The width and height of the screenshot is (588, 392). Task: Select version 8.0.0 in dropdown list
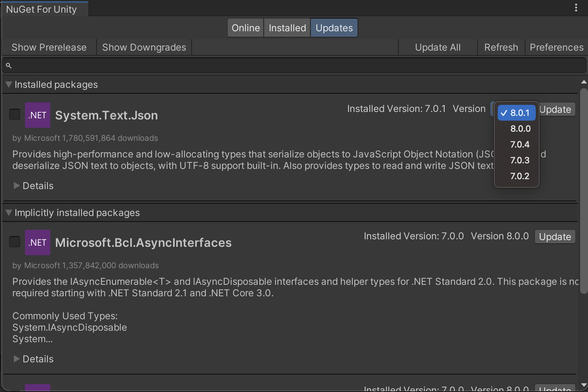click(517, 129)
